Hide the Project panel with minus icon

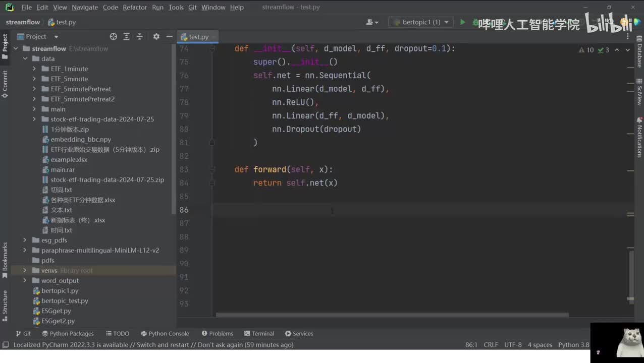[x=170, y=37]
